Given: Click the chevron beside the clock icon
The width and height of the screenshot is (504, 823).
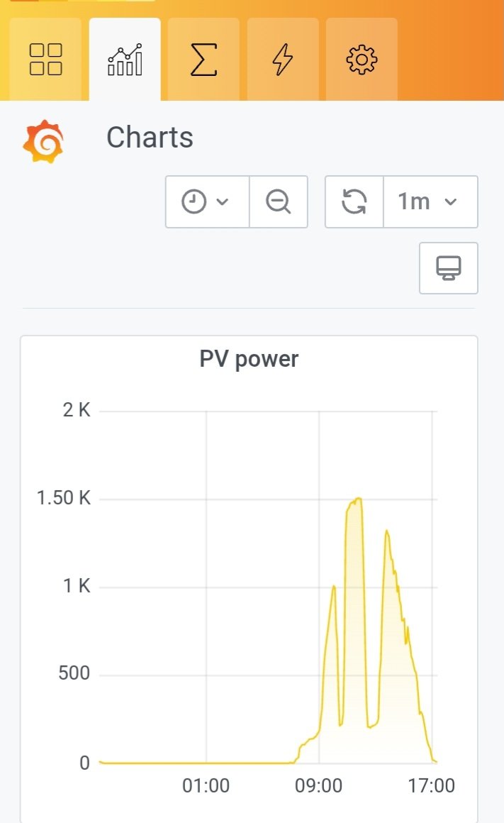Looking at the screenshot, I should click(x=222, y=202).
